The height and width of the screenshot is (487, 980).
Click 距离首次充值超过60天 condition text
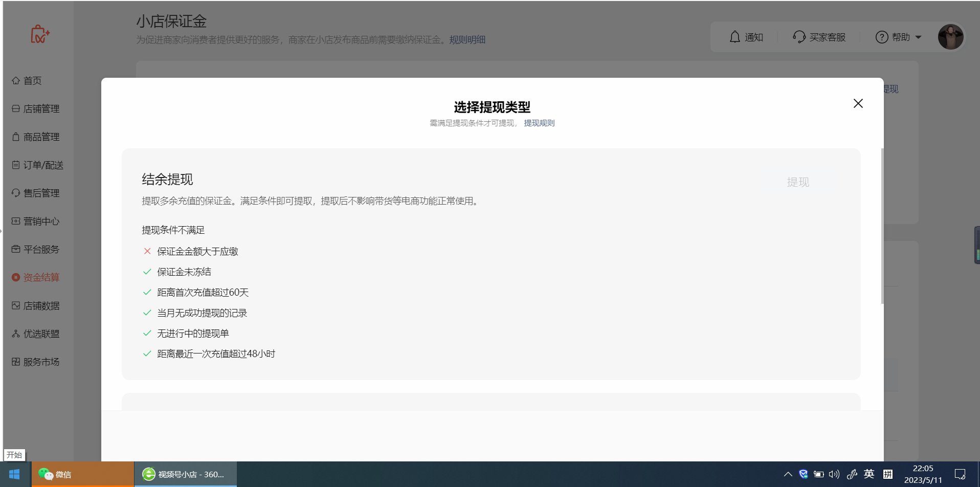pyautogui.click(x=203, y=292)
